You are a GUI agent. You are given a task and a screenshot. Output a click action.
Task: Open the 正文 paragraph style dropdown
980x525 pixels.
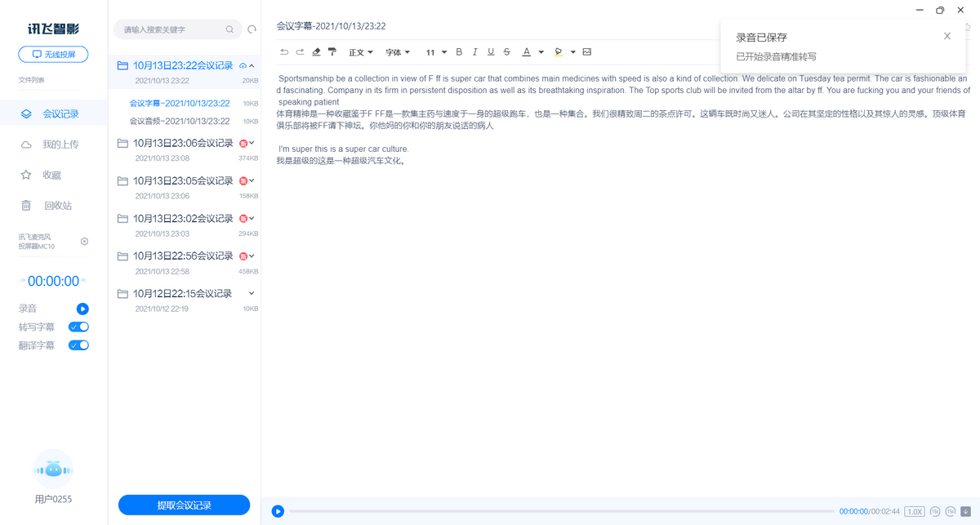click(360, 52)
